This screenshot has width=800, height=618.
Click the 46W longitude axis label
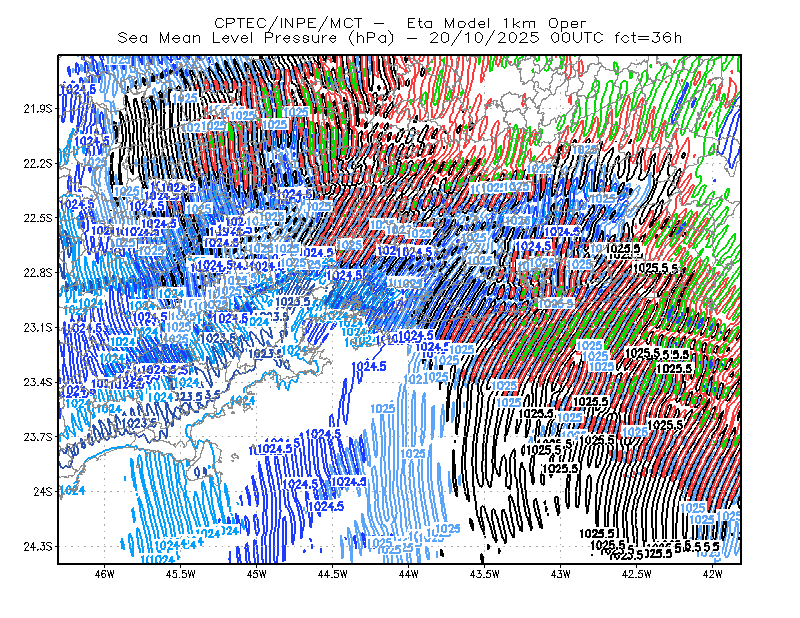(105, 574)
